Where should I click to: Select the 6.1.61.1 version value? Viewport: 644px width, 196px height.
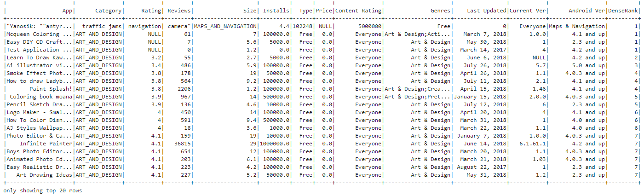coord(533,144)
